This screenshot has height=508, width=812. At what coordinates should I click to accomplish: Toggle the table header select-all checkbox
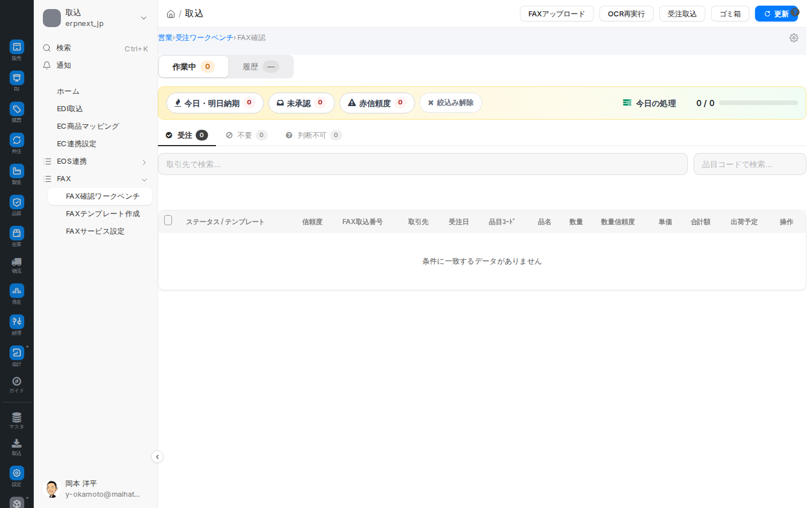[x=168, y=220]
